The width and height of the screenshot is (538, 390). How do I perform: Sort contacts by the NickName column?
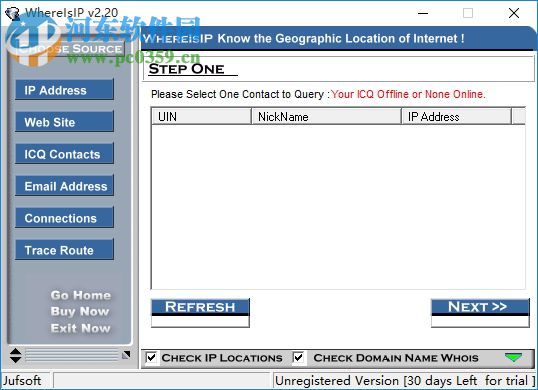click(326, 116)
